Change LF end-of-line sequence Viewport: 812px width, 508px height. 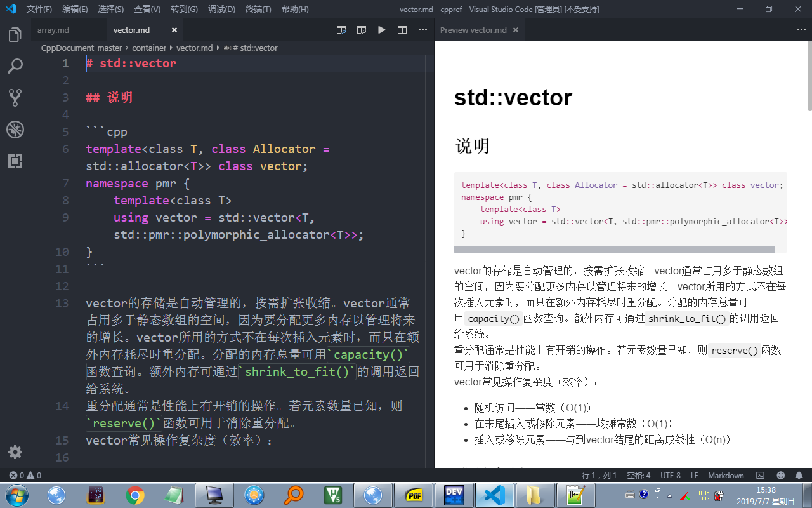point(694,475)
